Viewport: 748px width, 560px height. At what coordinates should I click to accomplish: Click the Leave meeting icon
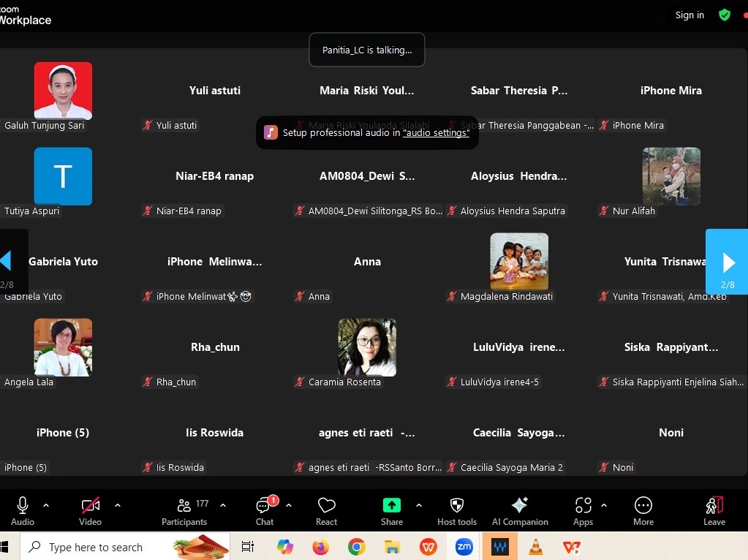click(714, 506)
